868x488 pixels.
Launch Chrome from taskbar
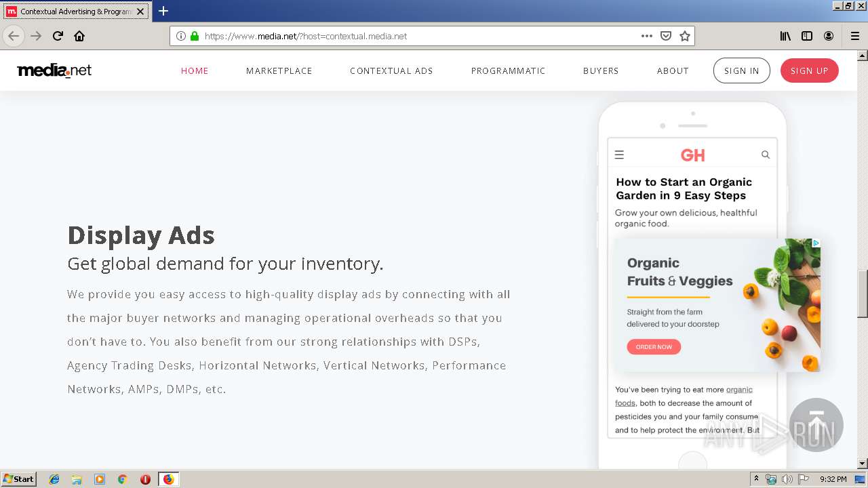122,479
